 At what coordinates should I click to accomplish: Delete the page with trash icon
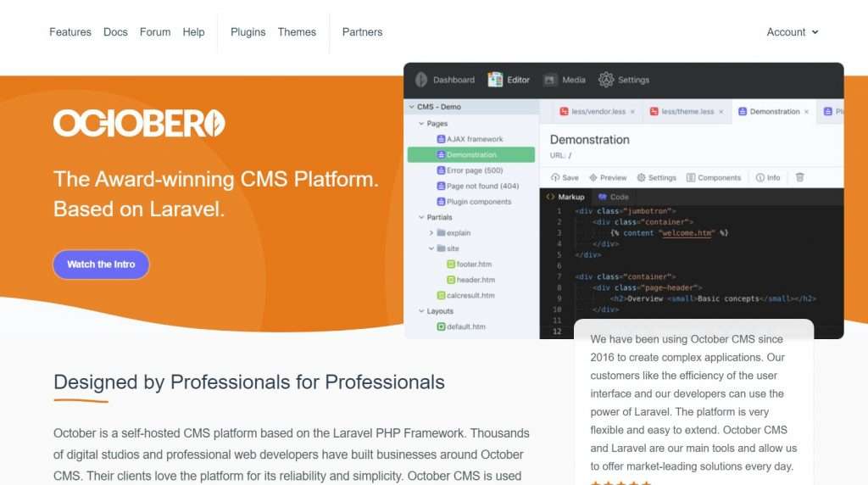coord(800,177)
